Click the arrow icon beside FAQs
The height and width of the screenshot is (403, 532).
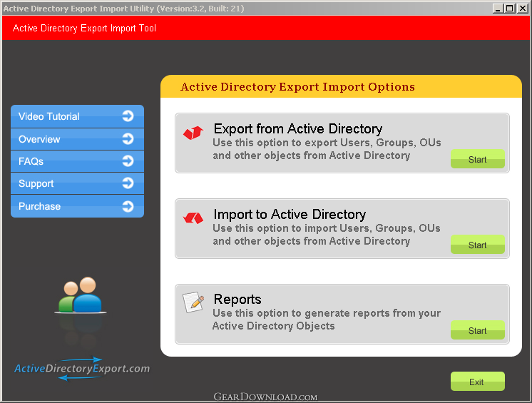coord(128,161)
